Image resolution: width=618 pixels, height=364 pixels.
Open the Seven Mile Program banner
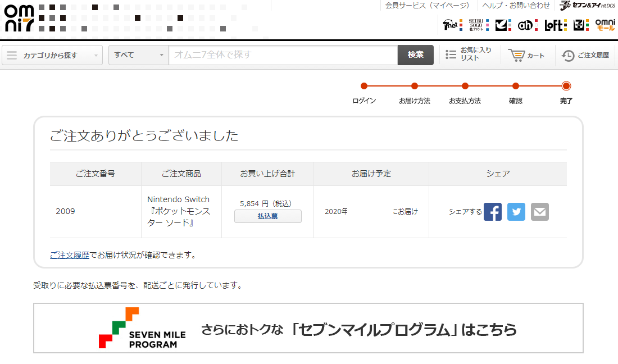pos(308,328)
